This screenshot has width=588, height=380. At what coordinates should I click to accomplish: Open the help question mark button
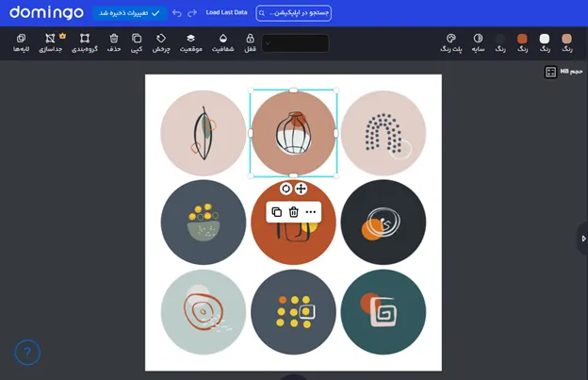(27, 353)
